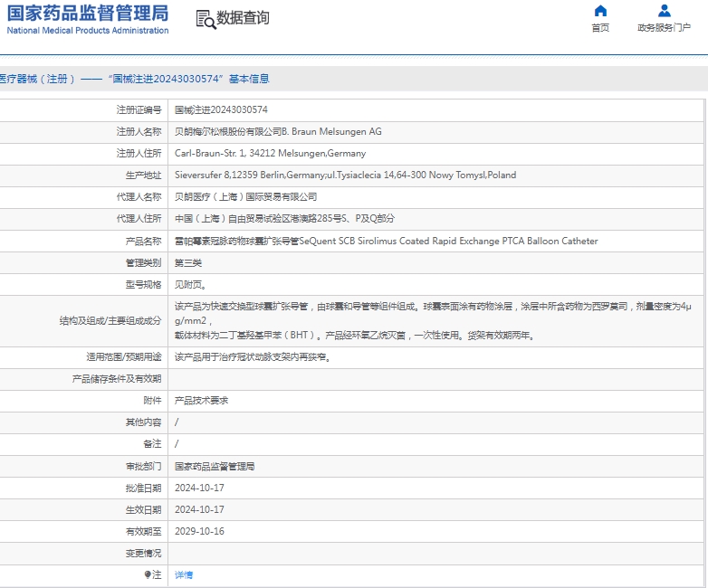This screenshot has width=708, height=588.
Task: Click the 型号规格 row label
Action: (x=144, y=284)
